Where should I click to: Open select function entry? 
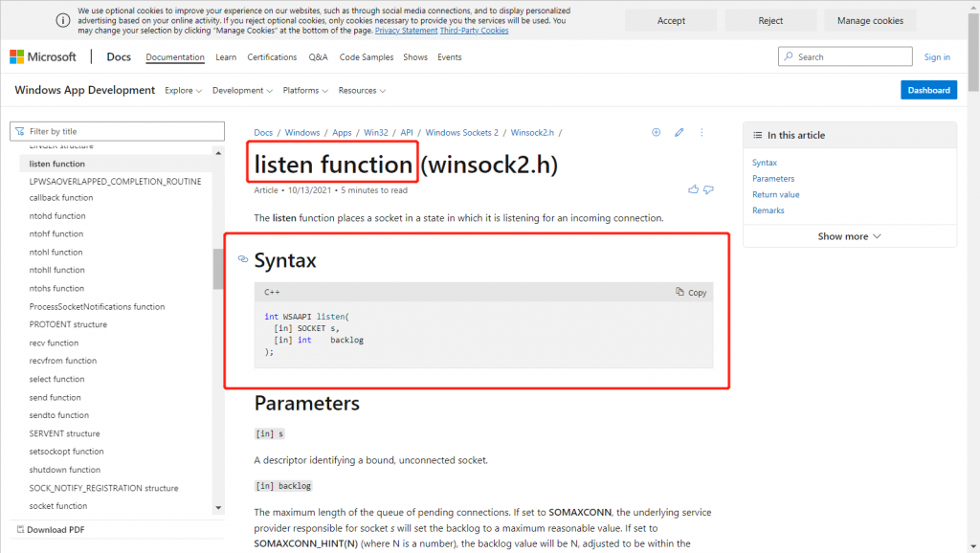pyautogui.click(x=56, y=379)
